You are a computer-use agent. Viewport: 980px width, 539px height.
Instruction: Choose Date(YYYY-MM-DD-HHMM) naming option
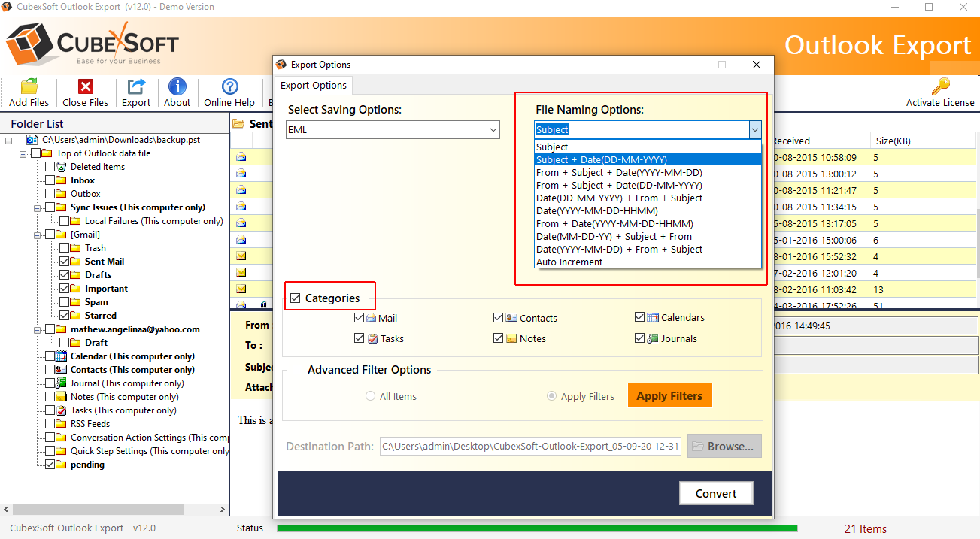point(648,210)
